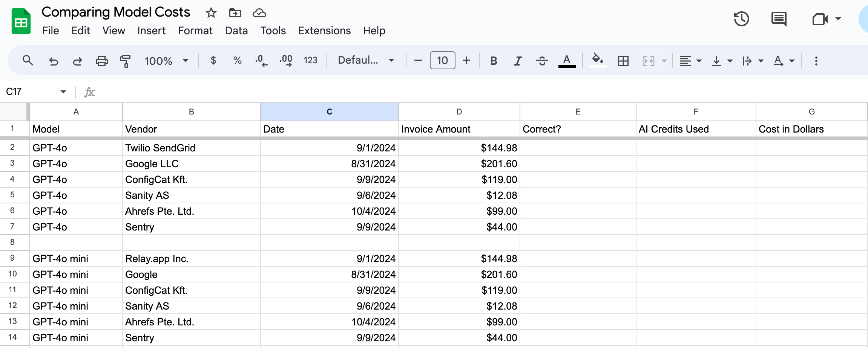Click the Comparing Model Costs title
Screen dimensions: 868x348
(x=116, y=12)
